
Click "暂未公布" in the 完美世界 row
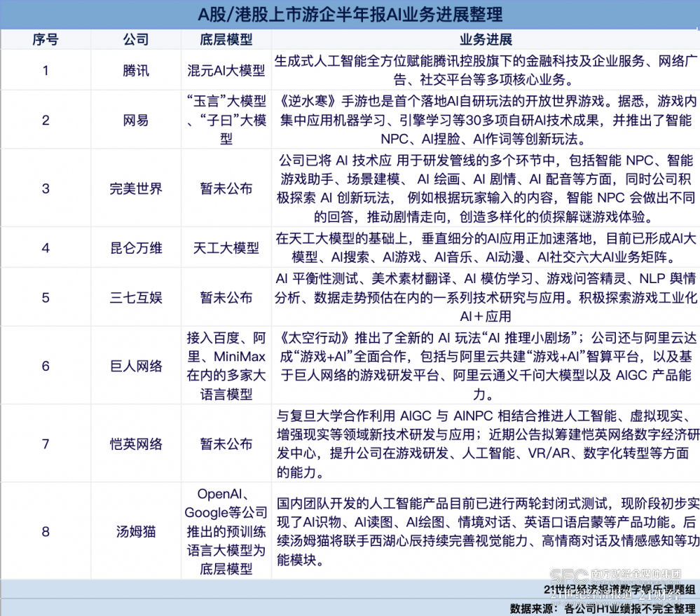226,189
